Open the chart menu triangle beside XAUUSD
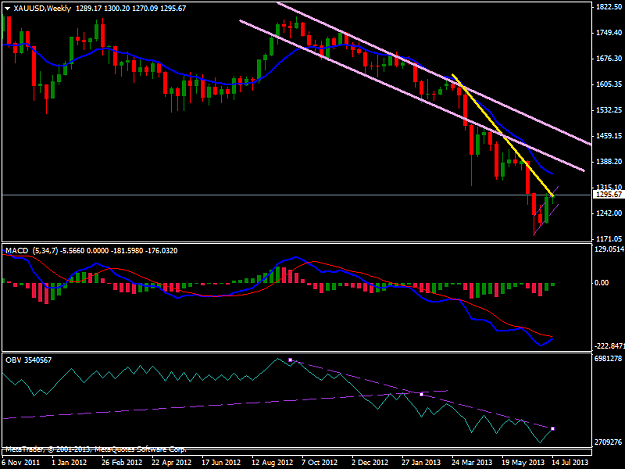 click(8, 8)
